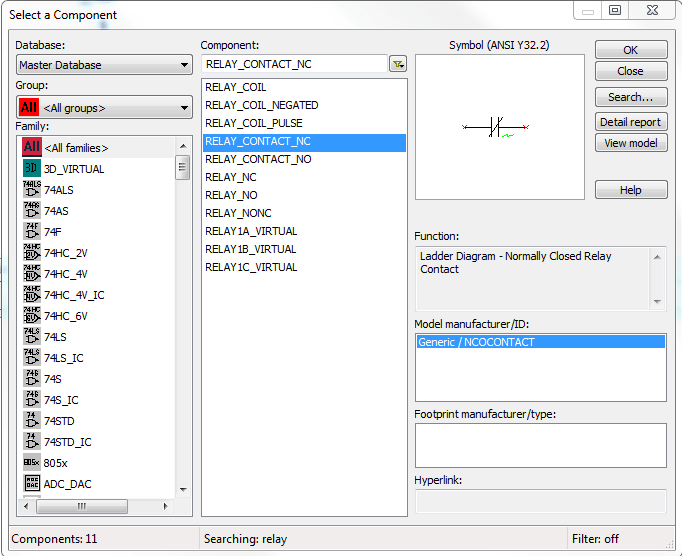Image resolution: width=682 pixels, height=556 pixels.
Task: Select the 3D_VIRTUAL family icon
Action: [x=32, y=168]
